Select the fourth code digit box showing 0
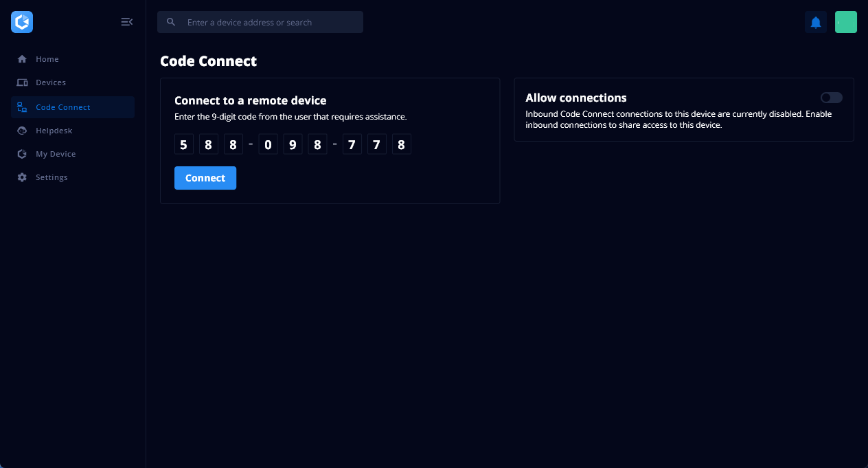The width and height of the screenshot is (868, 468). [x=268, y=144]
